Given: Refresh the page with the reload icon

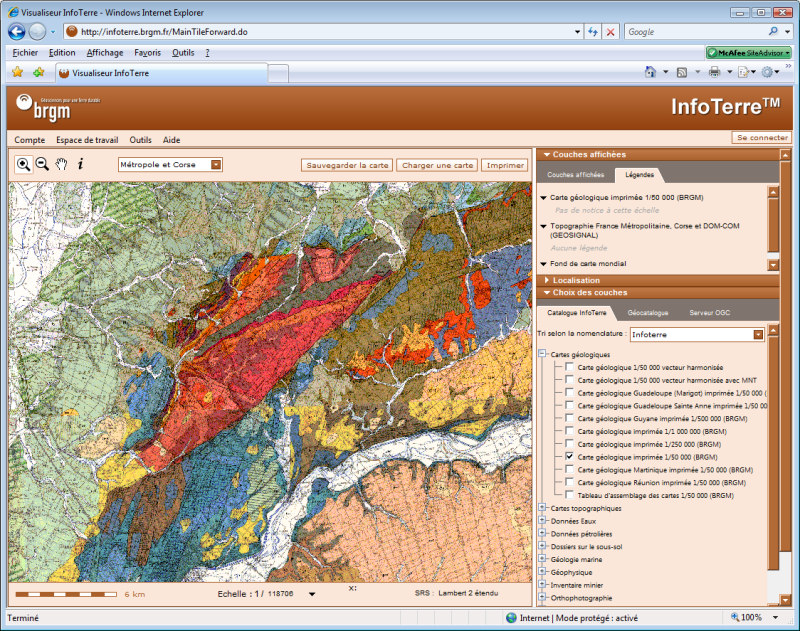Looking at the screenshot, I should click(593, 32).
